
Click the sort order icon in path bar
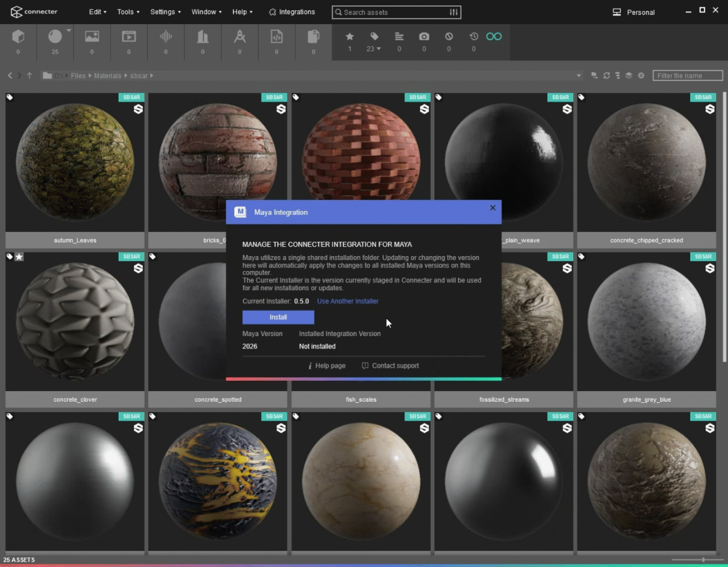point(618,76)
